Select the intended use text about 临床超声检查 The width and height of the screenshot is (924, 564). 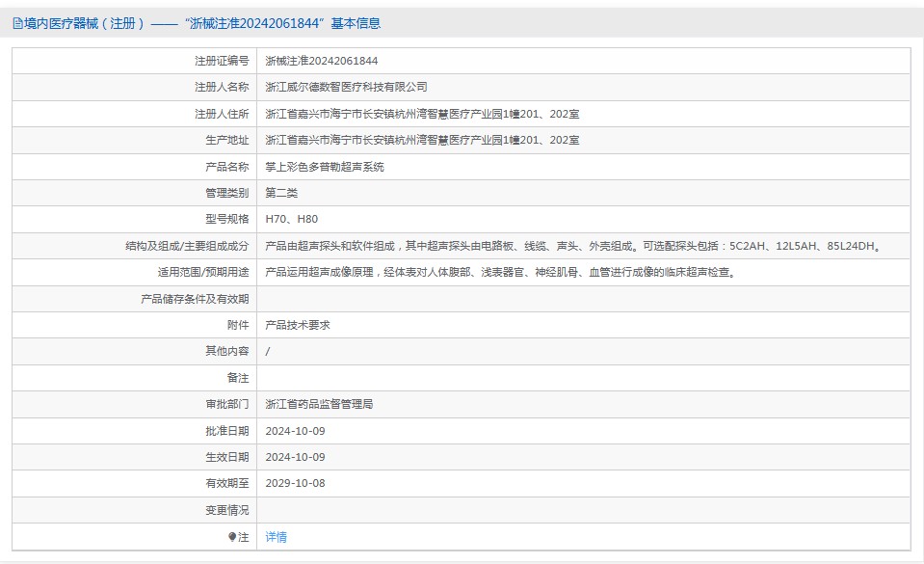500,272
